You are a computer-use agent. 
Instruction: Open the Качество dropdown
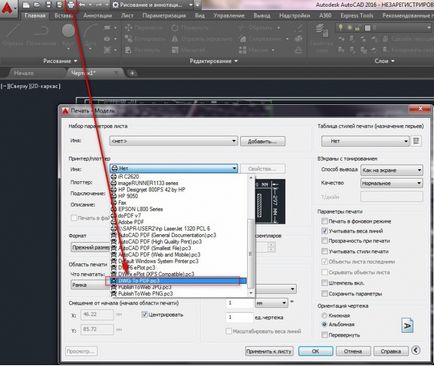(x=391, y=183)
